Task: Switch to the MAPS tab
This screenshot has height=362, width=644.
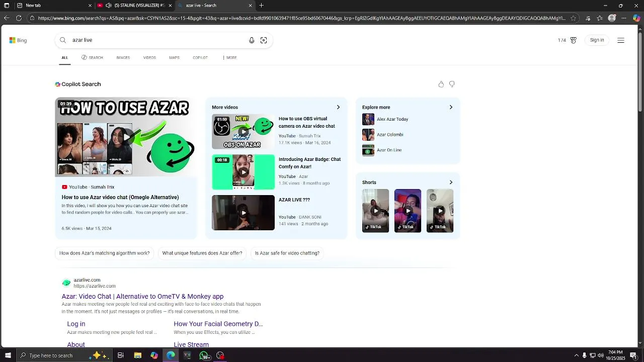Action: click(x=175, y=58)
